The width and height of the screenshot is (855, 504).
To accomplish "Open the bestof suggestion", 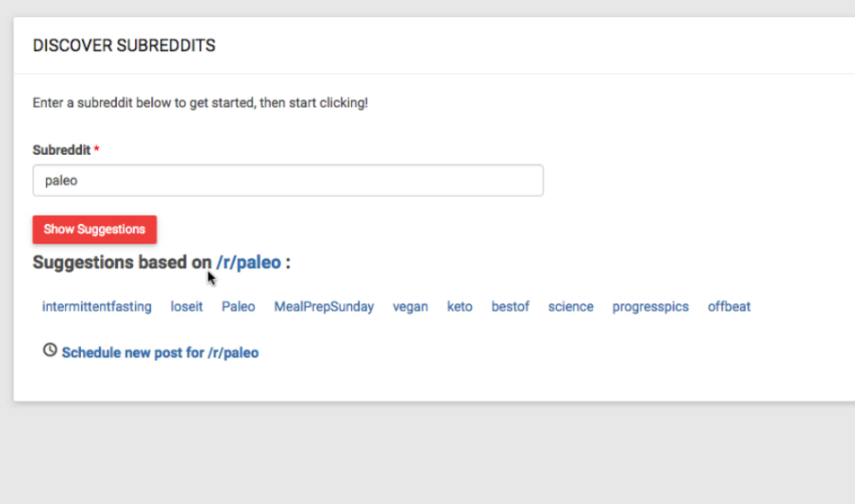I will tap(510, 307).
